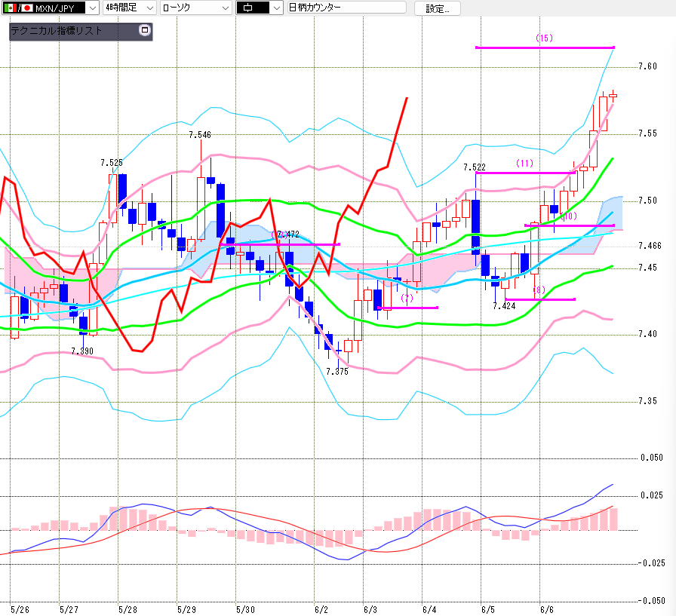Click the 日柄カウンター field
676x616 pixels.
point(346,8)
